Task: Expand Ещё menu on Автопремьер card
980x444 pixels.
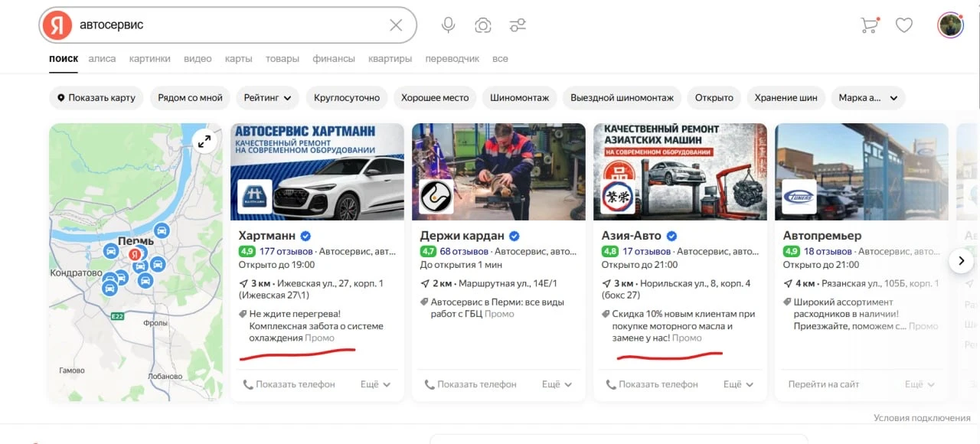Action: (x=920, y=384)
